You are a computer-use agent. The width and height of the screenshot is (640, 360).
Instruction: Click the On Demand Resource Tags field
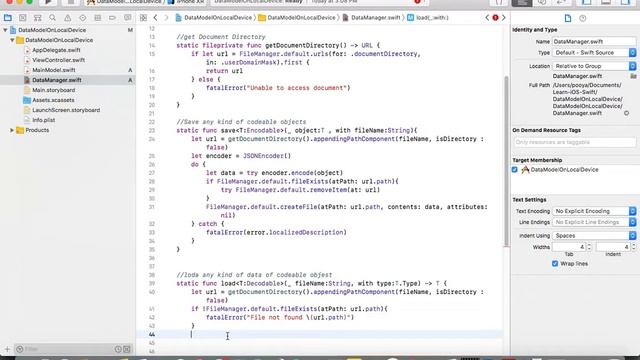point(575,142)
